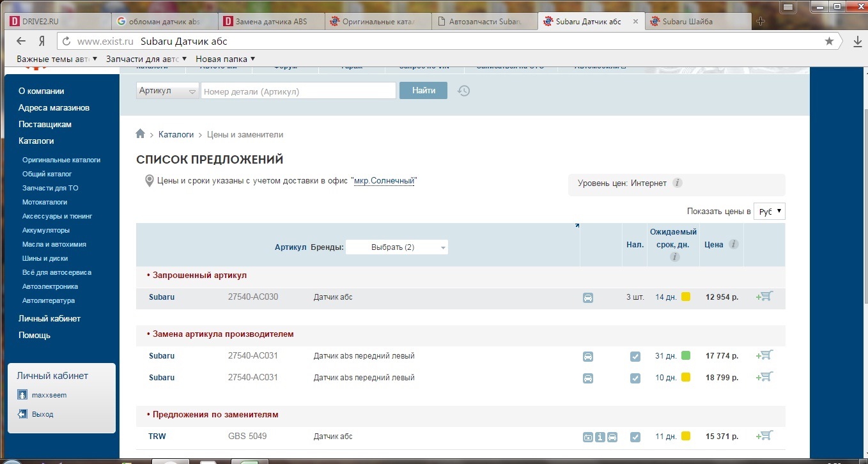Expand Запчасти для авт bookmarks folder
The width and height of the screenshot is (868, 464).
[146, 59]
